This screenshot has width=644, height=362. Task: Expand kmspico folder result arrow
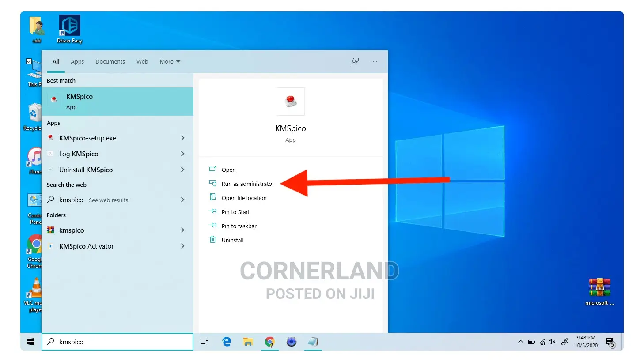point(182,230)
